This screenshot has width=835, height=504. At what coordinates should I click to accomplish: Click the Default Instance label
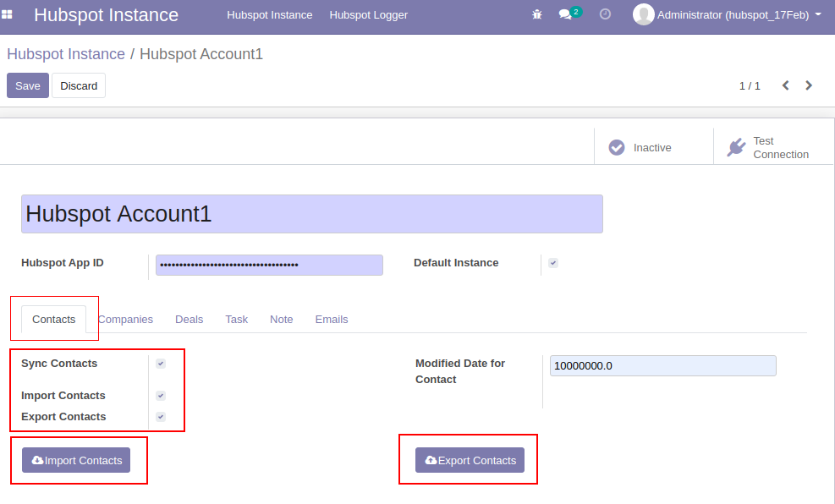[456, 263]
